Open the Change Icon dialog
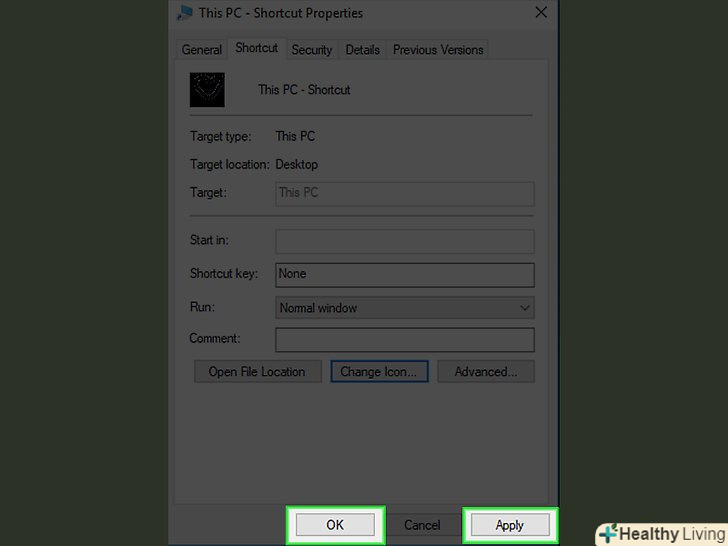This screenshot has width=728, height=546. pyautogui.click(x=379, y=371)
